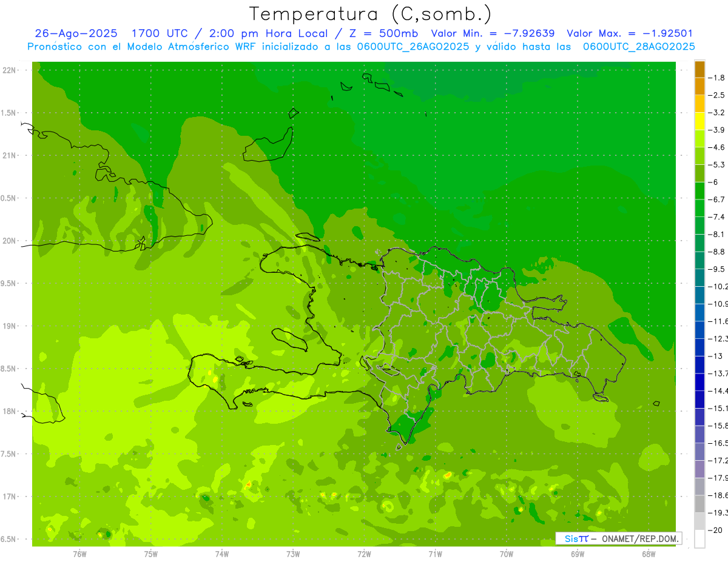
Task: Click the '-4.6' color scale label
Action: coord(716,147)
